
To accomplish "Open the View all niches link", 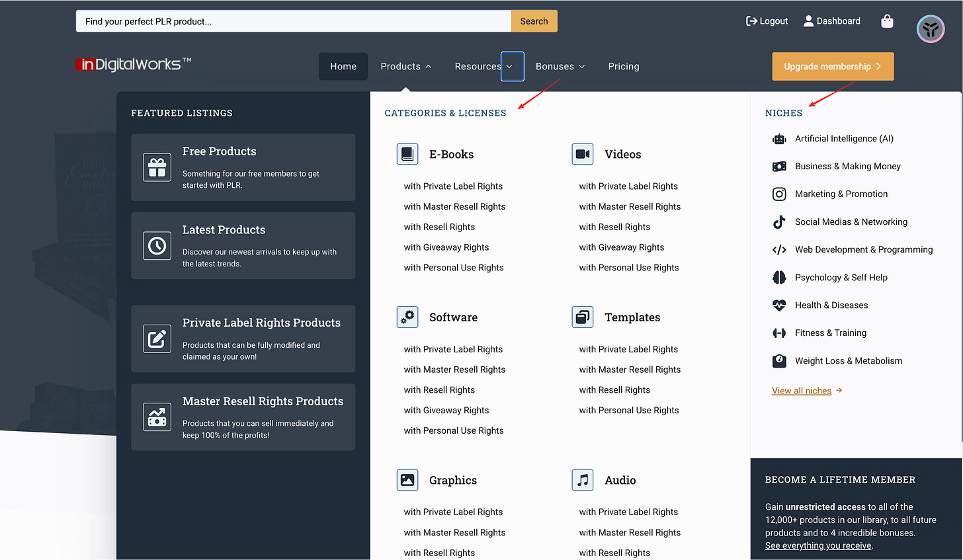I will pos(807,391).
